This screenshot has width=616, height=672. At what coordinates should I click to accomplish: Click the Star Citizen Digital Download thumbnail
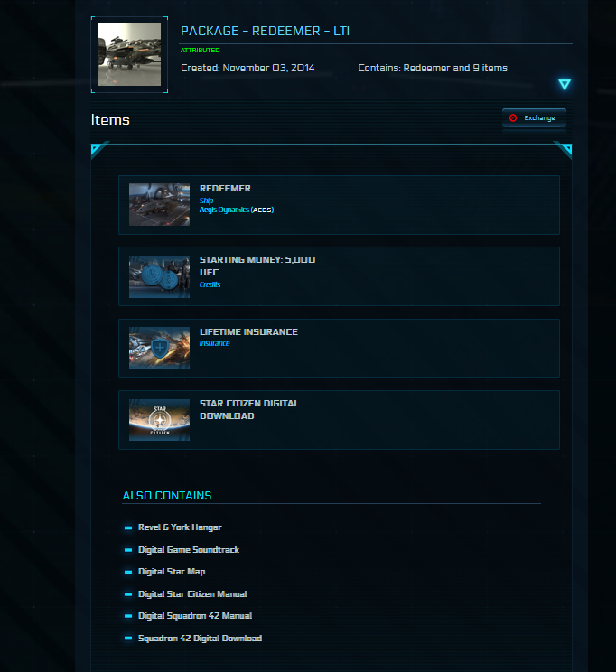click(160, 420)
